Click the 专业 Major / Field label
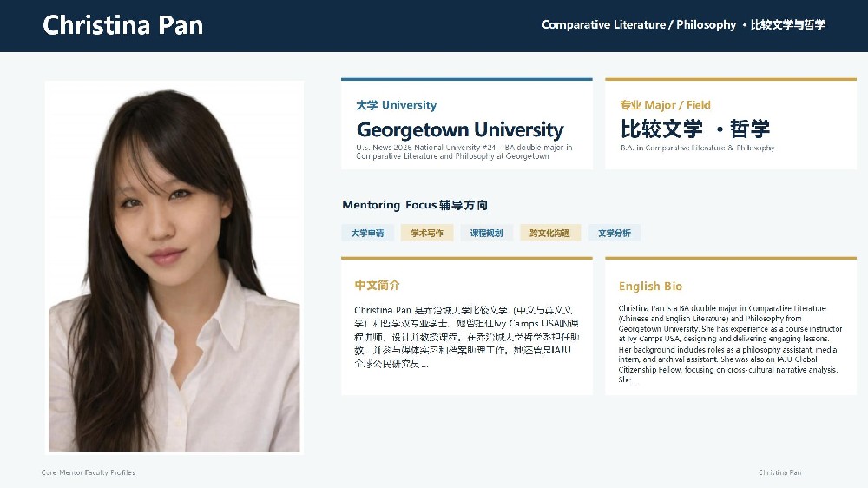The width and height of the screenshot is (868, 488). point(665,105)
